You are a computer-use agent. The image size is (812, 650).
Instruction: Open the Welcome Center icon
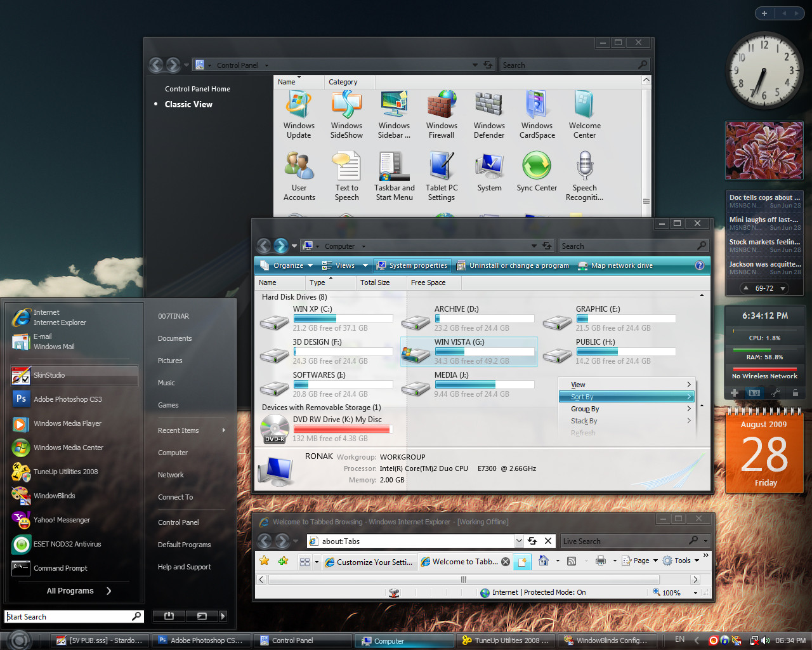(584, 115)
